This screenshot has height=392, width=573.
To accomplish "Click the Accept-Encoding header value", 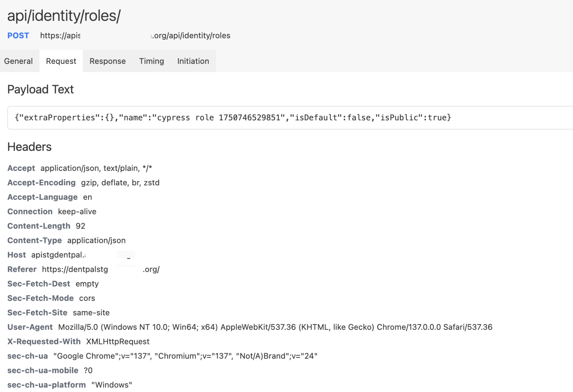I will click(120, 183).
